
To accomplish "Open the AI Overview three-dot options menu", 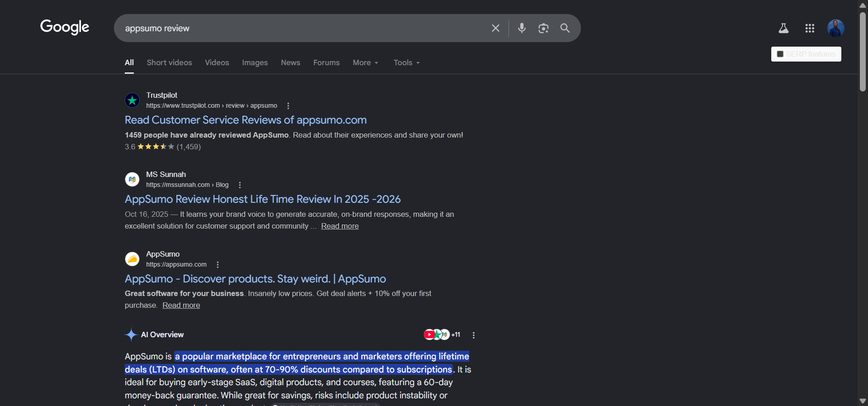I will click(473, 335).
